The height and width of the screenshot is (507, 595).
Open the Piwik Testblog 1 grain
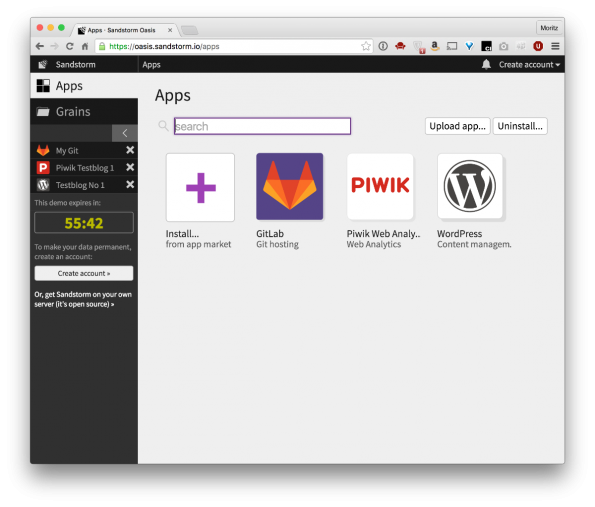[x=76, y=168]
